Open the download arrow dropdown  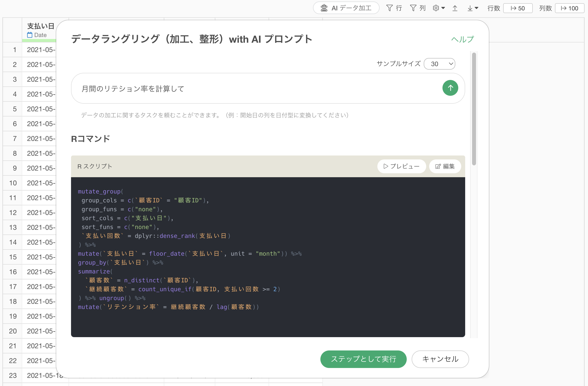[x=473, y=8]
